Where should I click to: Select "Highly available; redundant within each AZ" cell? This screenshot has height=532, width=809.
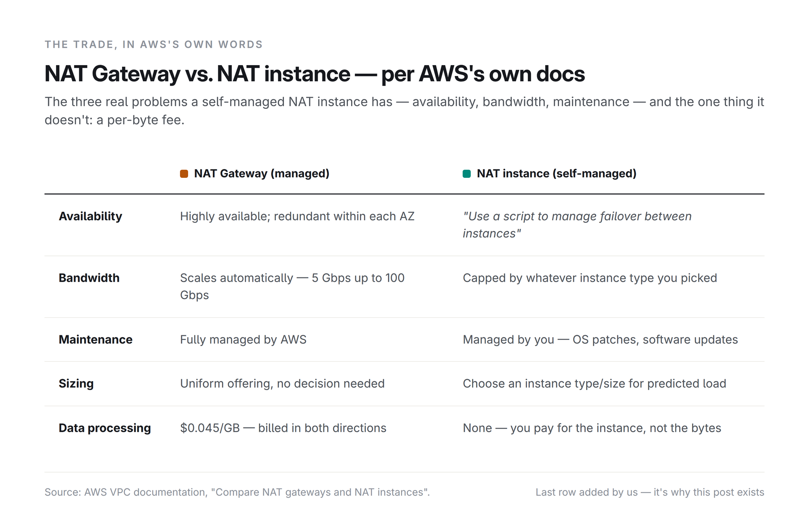[297, 216]
